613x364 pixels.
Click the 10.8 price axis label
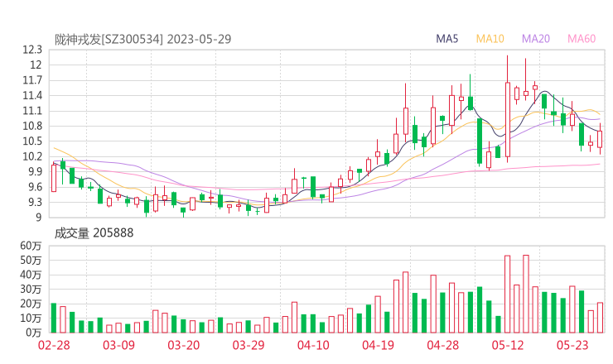point(32,126)
